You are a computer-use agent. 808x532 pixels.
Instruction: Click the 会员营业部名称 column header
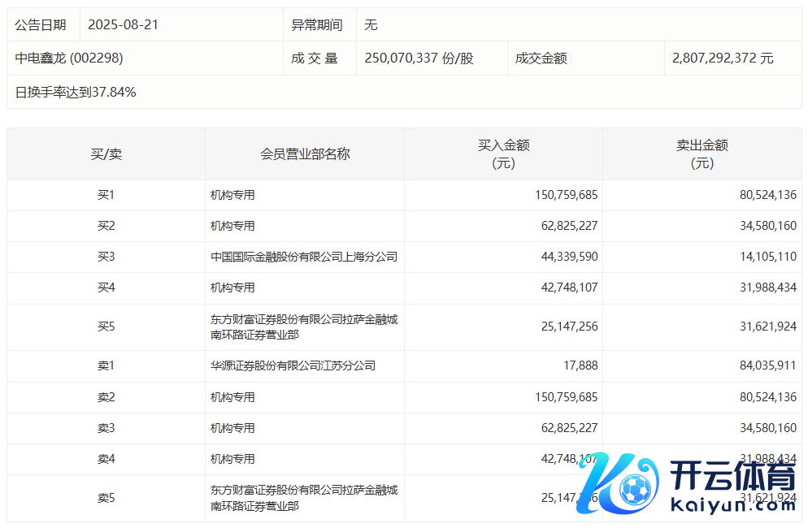pos(305,154)
